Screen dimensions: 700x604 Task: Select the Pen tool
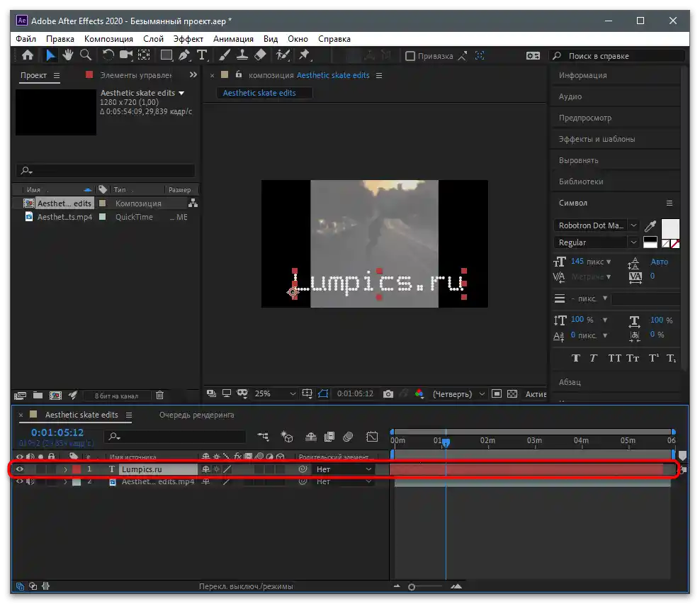[184, 55]
